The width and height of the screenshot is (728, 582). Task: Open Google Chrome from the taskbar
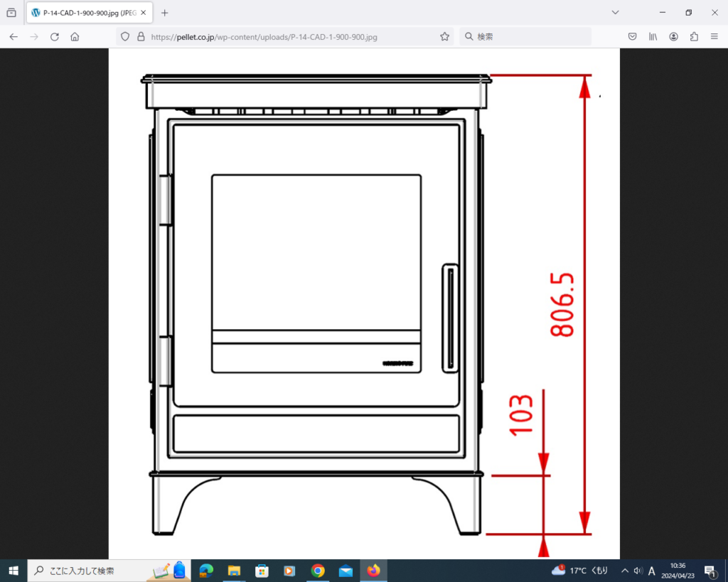coord(318,571)
